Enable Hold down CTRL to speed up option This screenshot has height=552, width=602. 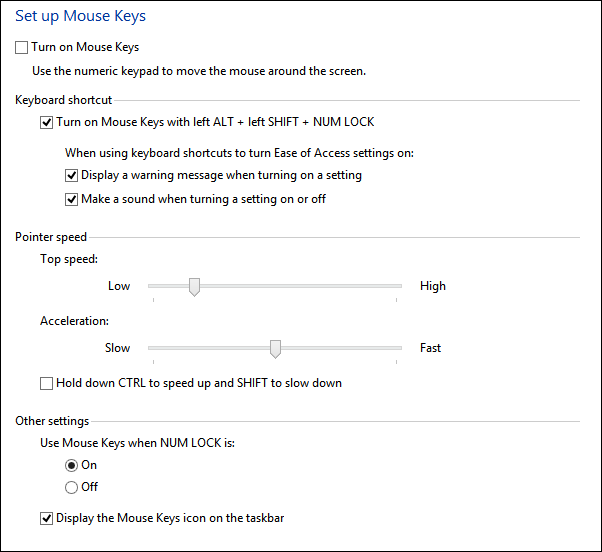46,383
